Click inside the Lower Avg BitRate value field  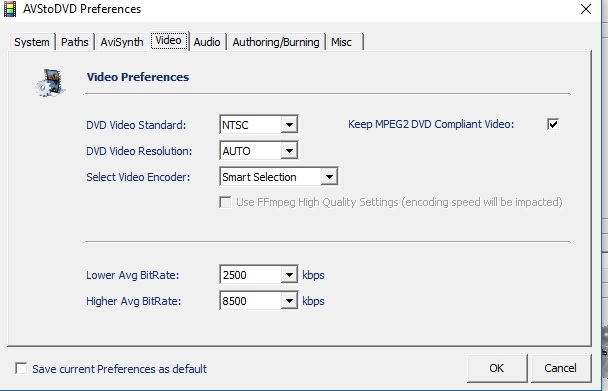(251, 275)
